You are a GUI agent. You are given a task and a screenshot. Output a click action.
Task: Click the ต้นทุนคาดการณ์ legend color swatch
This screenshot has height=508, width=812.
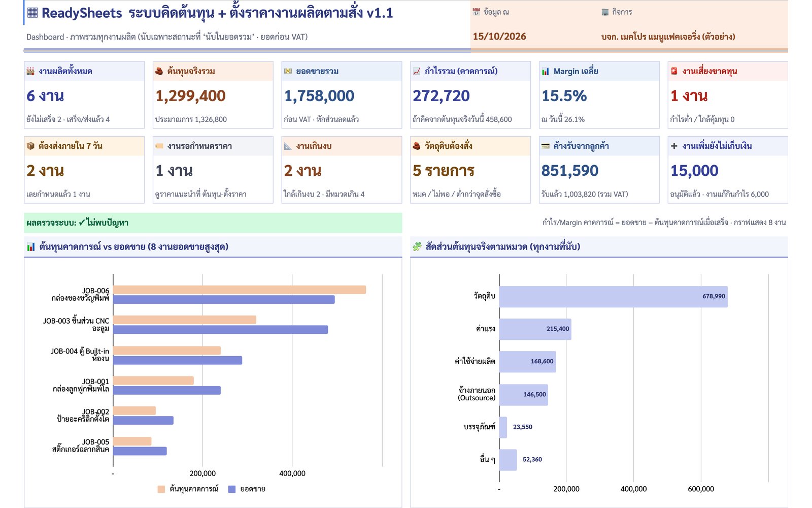point(161,489)
